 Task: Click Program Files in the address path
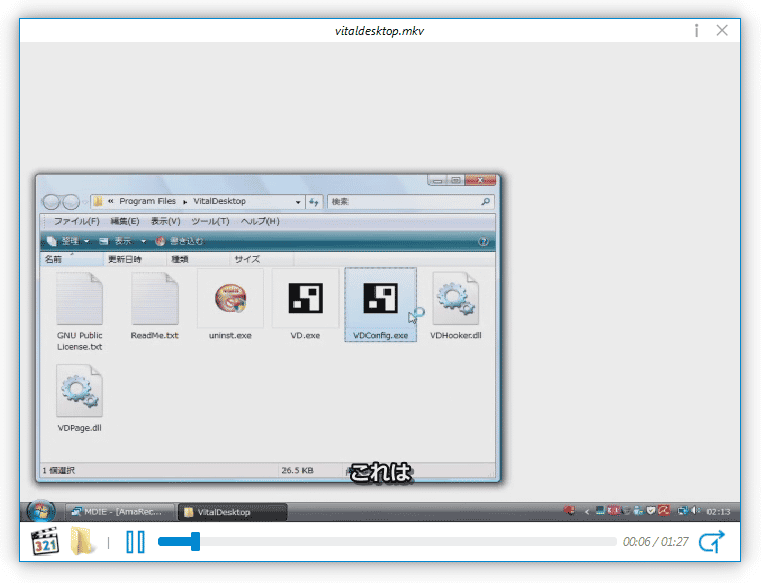[x=148, y=201]
